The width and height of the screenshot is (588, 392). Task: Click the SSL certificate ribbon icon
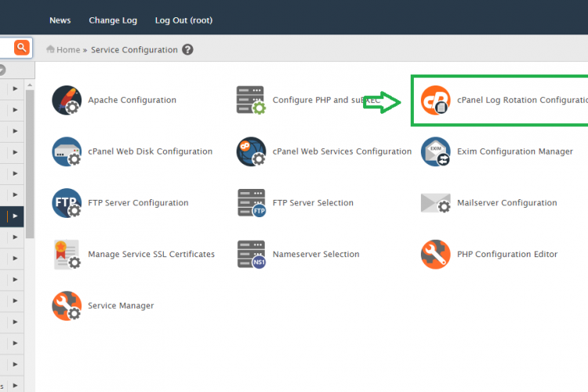(x=67, y=254)
